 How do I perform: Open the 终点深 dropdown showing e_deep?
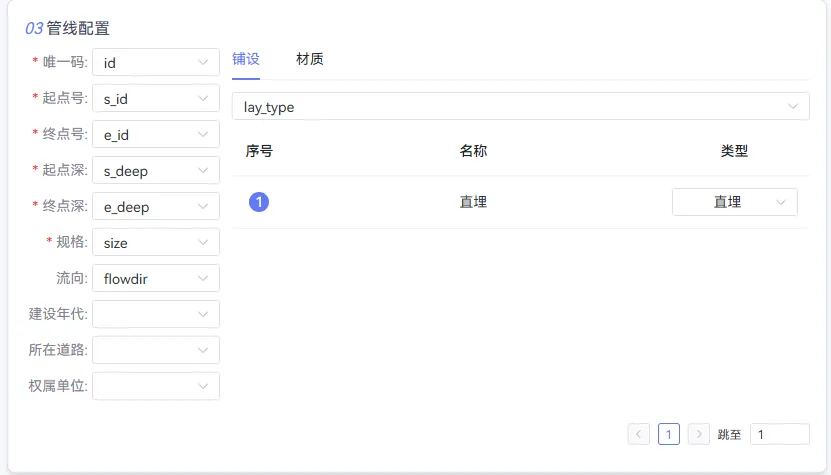pos(156,207)
